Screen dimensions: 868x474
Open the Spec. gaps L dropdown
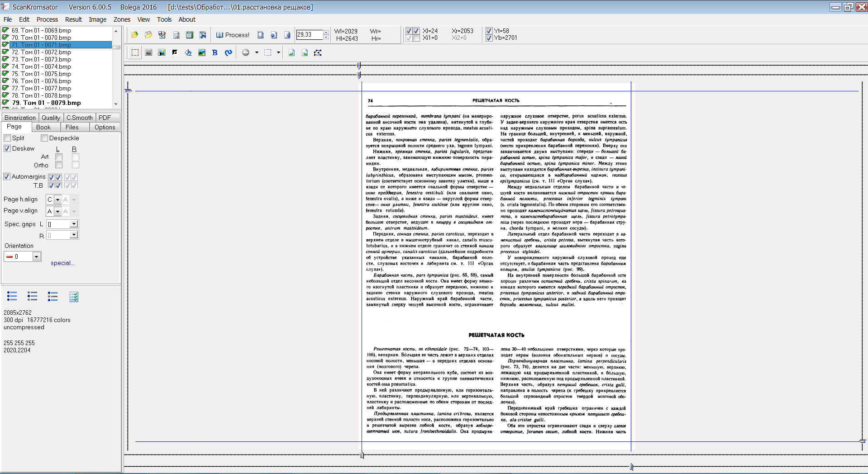pos(73,224)
